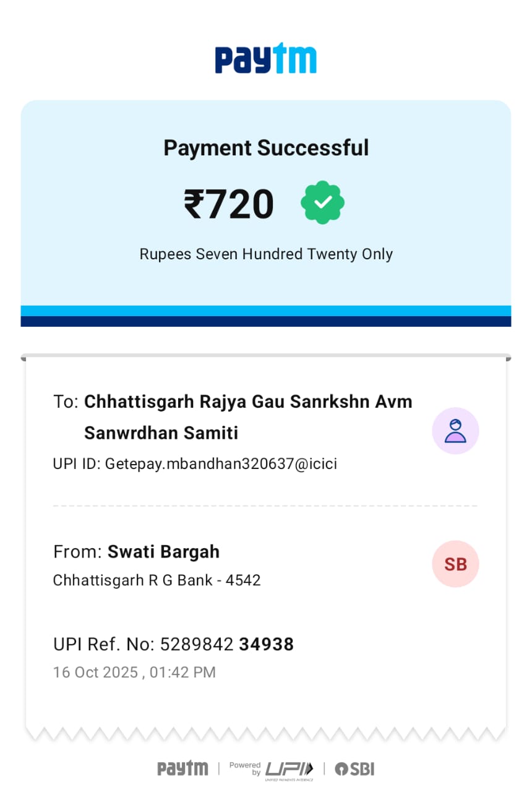Click the light blue stripe under the amount
Viewport: 532px width, 792px height.
(x=266, y=311)
